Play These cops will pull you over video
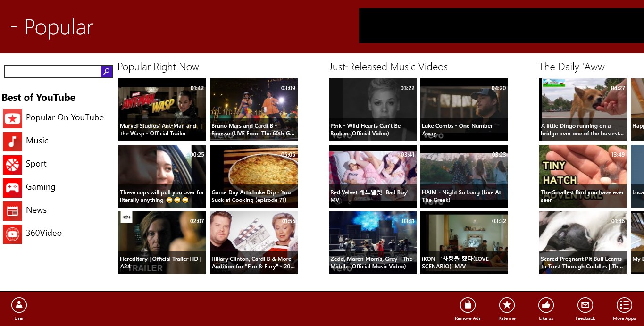The height and width of the screenshot is (326, 644). point(162,176)
